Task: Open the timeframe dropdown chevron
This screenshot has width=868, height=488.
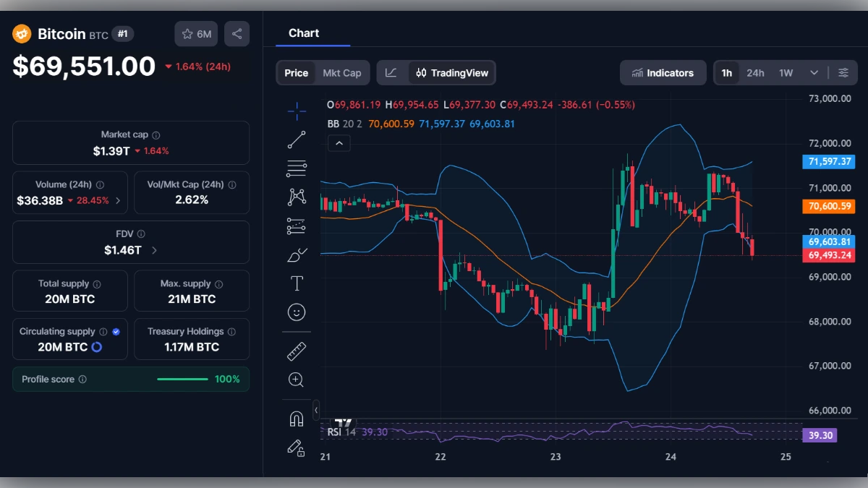Action: point(813,72)
